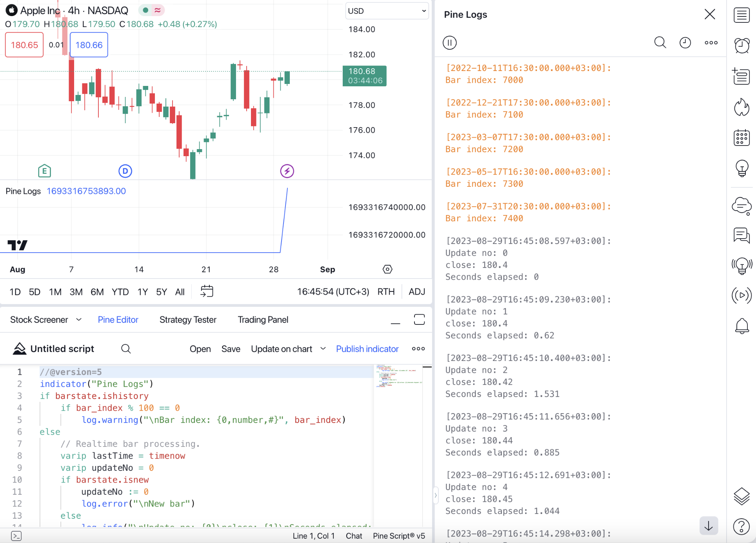The image size is (756, 543).
Task: Toggle RTH session mode
Action: point(386,292)
